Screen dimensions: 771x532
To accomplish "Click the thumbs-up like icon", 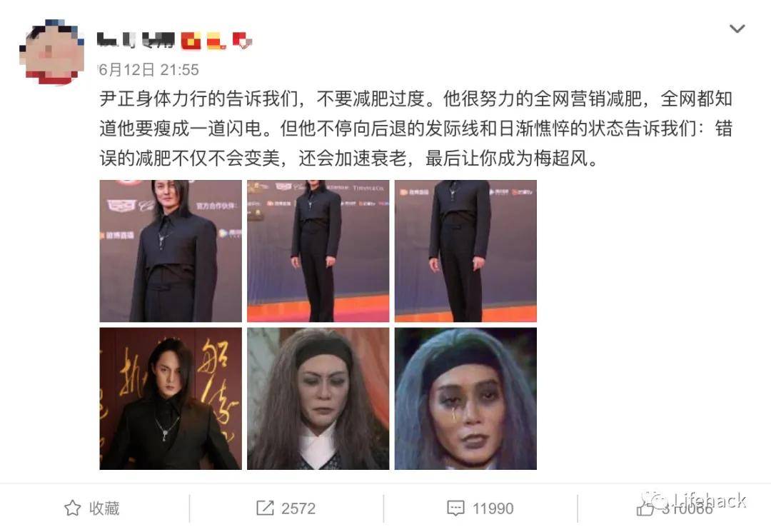I will (x=645, y=508).
